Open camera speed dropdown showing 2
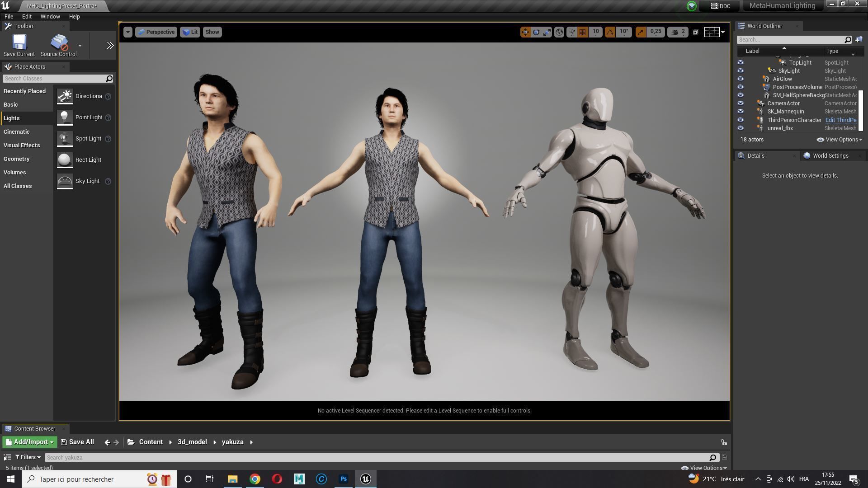The height and width of the screenshot is (488, 868). 678,32
